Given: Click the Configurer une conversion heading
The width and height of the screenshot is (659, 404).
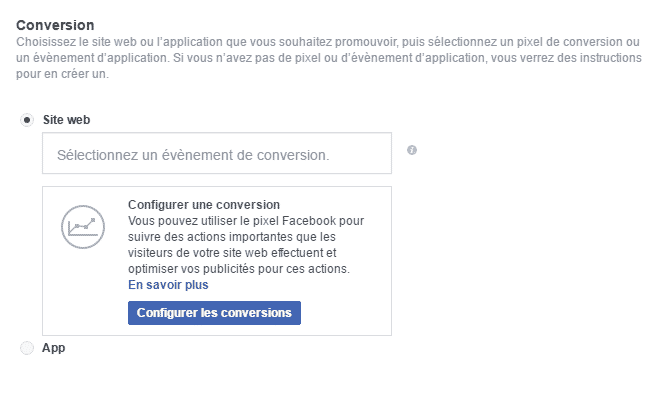Looking at the screenshot, I should tap(203, 205).
